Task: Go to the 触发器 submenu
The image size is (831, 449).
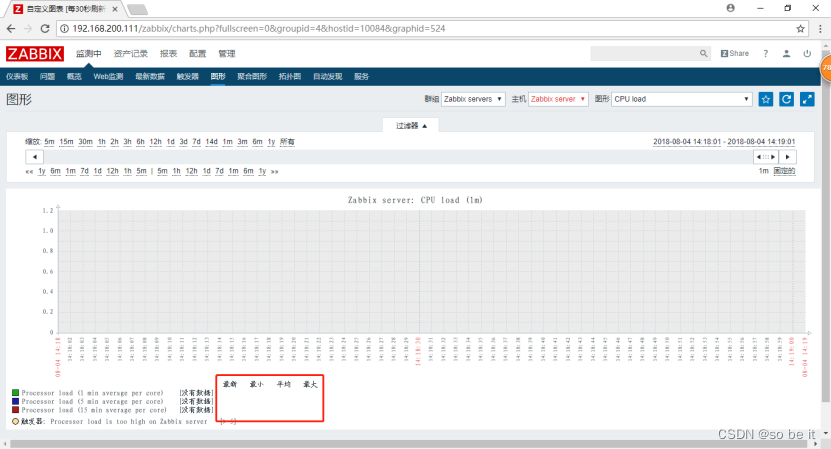Action: tap(188, 76)
